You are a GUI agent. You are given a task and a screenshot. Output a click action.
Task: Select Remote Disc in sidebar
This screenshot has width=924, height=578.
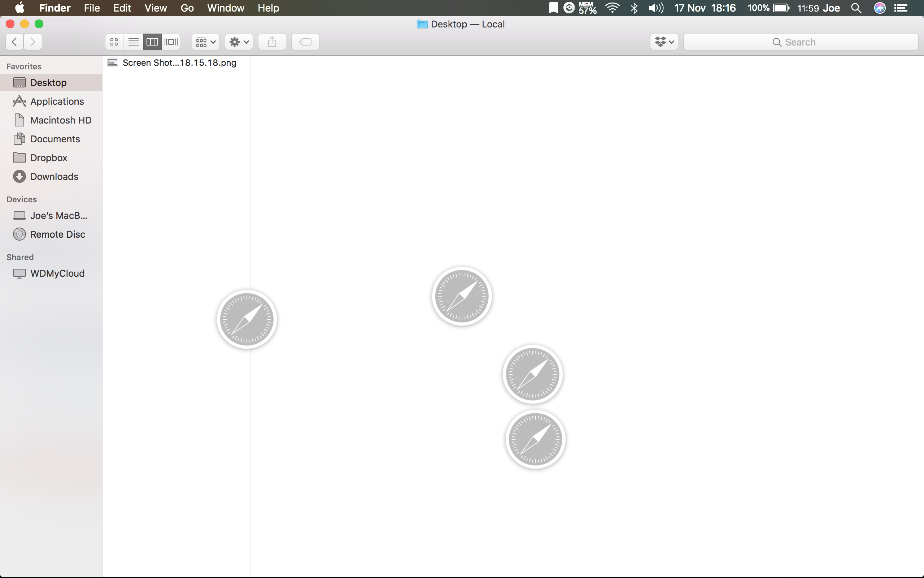point(51,234)
